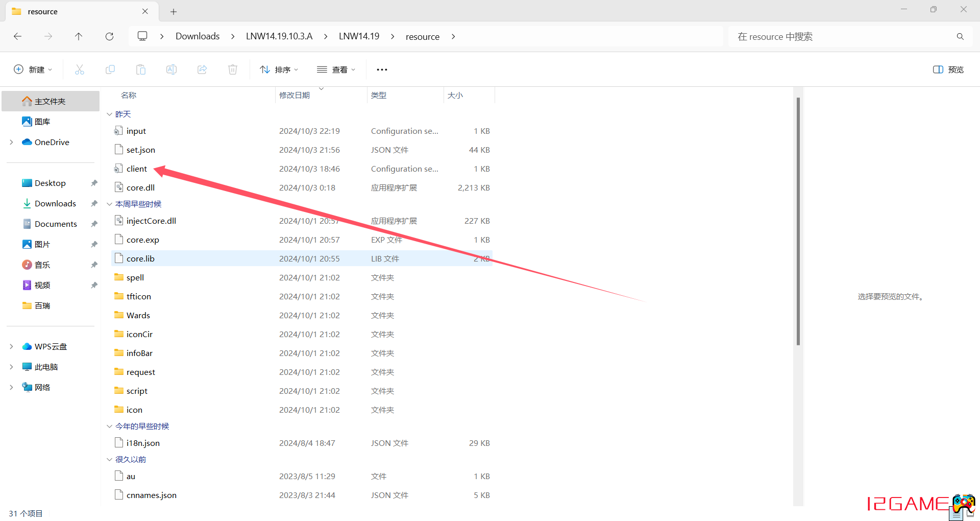The height and width of the screenshot is (521, 980).
Task: Select the core.exp file
Action: tap(302, 240)
